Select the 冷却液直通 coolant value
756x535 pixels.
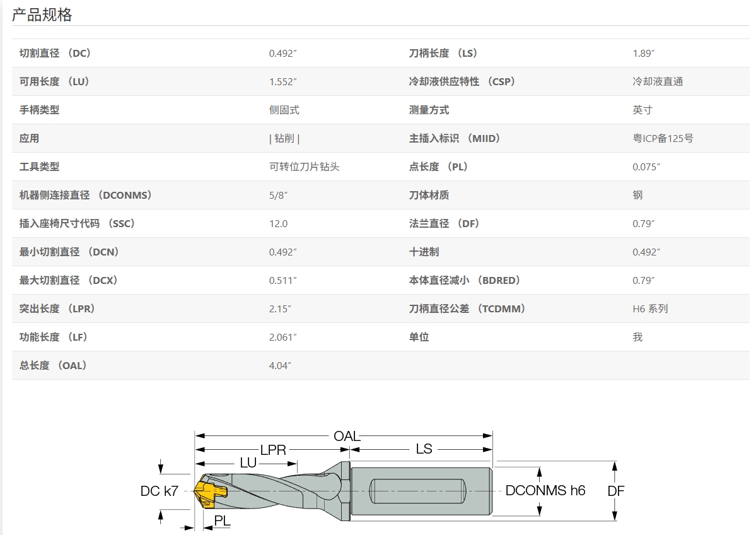[658, 82]
